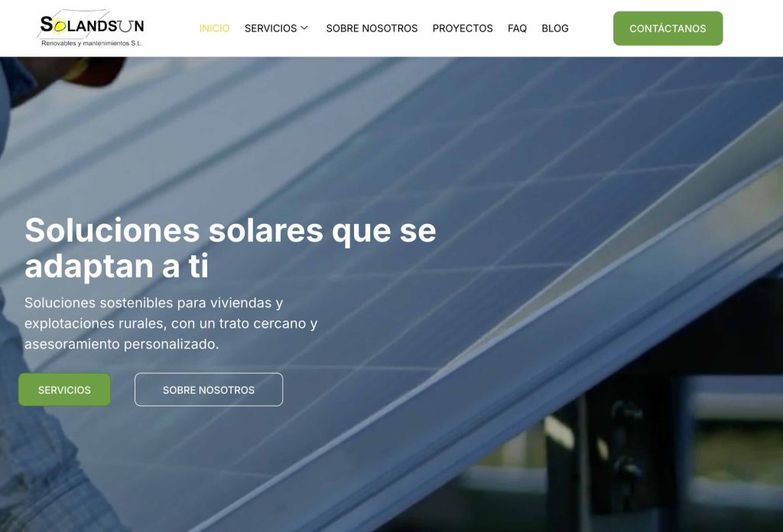Open the SERVICIOS navigation menu
This screenshot has height=532, width=783.
[x=271, y=28]
